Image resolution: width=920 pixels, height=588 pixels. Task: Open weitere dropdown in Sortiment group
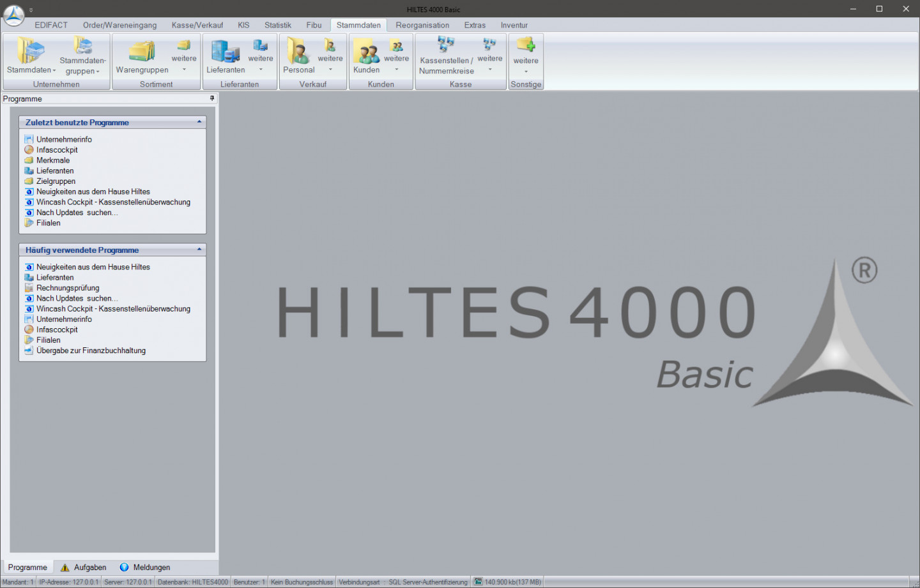184,56
